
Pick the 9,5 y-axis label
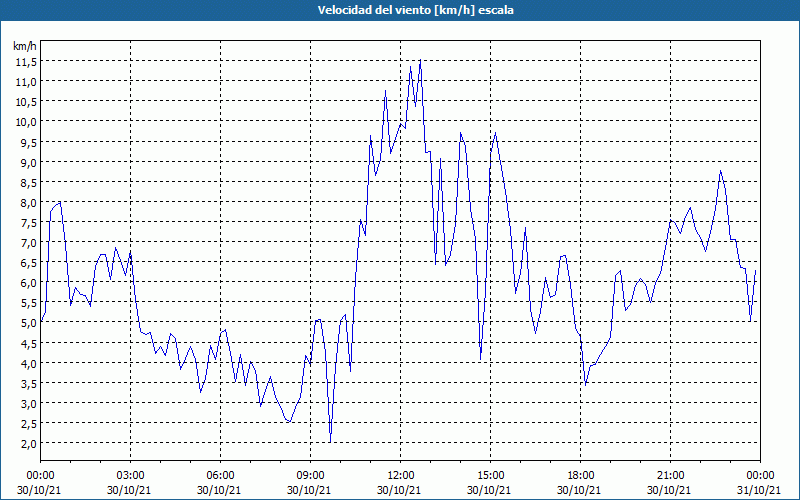click(x=29, y=142)
